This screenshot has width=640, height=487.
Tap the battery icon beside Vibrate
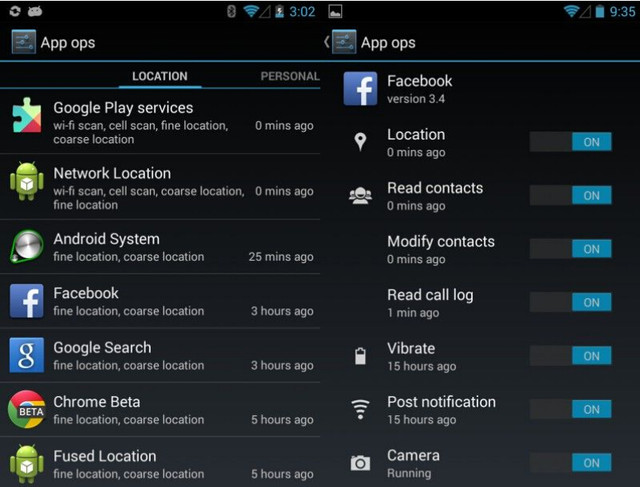[360, 356]
